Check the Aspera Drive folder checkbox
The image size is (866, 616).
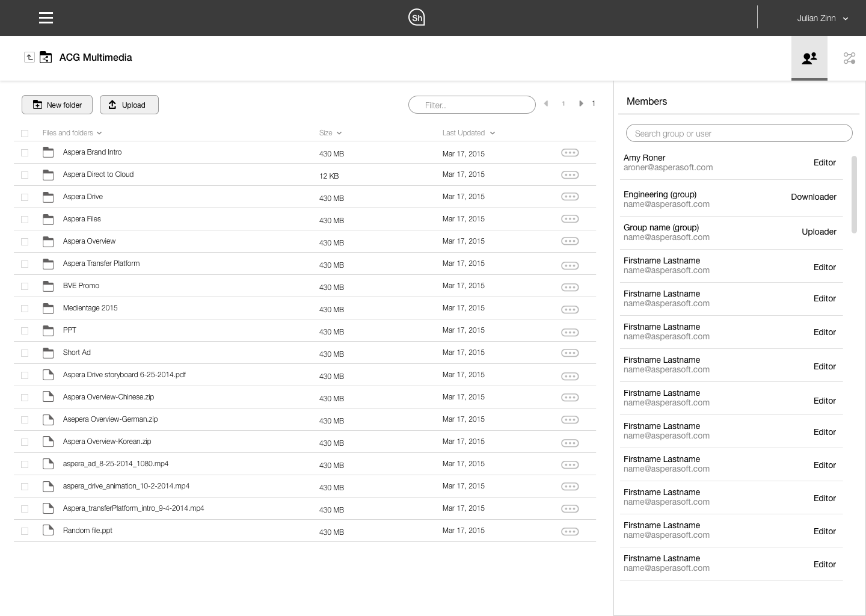(x=25, y=197)
